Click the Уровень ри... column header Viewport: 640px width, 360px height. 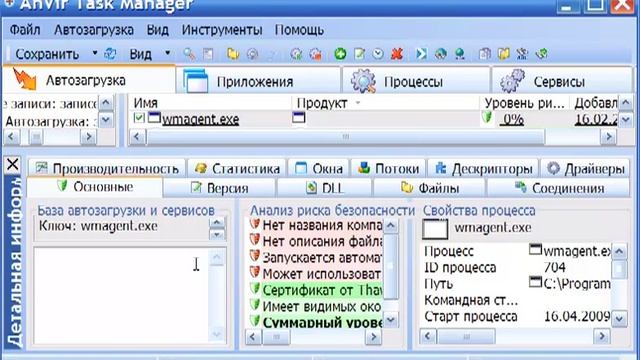(524, 103)
